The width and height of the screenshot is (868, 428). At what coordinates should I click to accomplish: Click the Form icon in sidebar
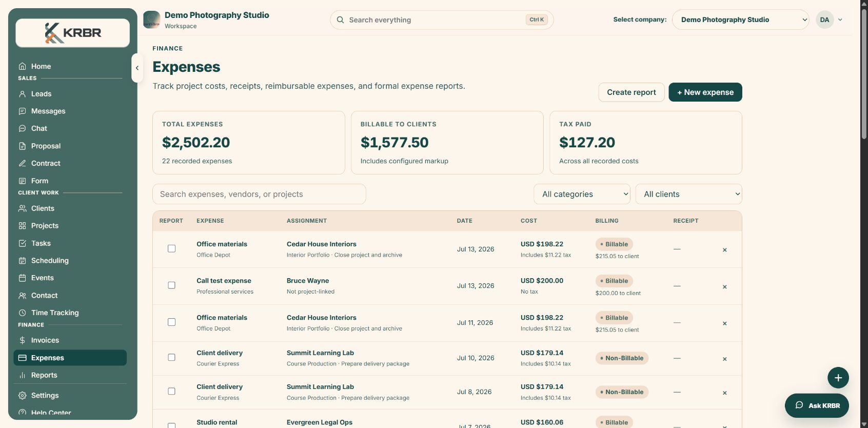(23, 181)
